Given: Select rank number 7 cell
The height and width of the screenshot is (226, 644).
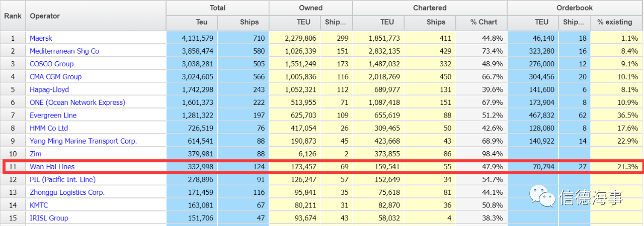Looking at the screenshot, I should [x=13, y=115].
